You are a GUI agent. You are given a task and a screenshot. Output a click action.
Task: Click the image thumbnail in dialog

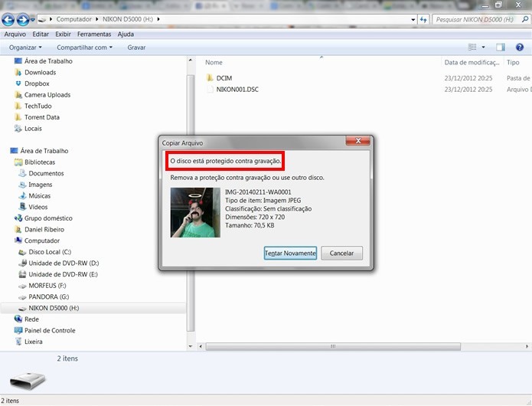click(x=195, y=212)
